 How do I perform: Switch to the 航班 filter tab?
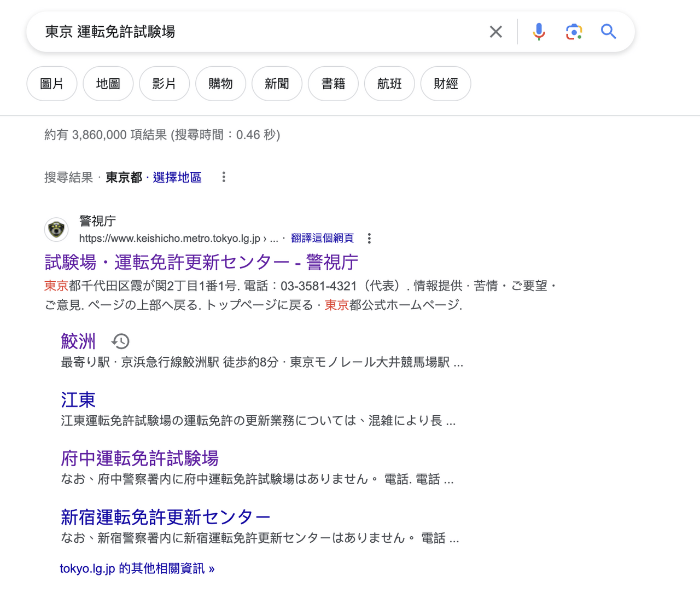click(390, 84)
